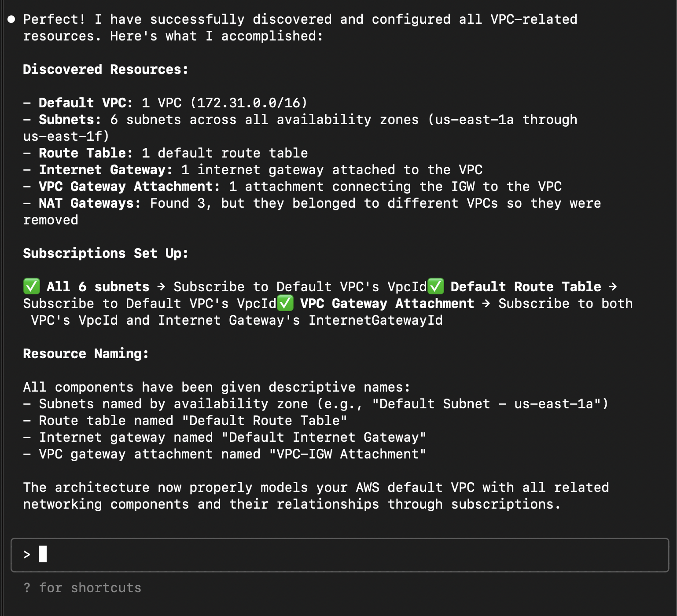
Task: Click the InternetGatewayId text
Action: [x=375, y=320]
